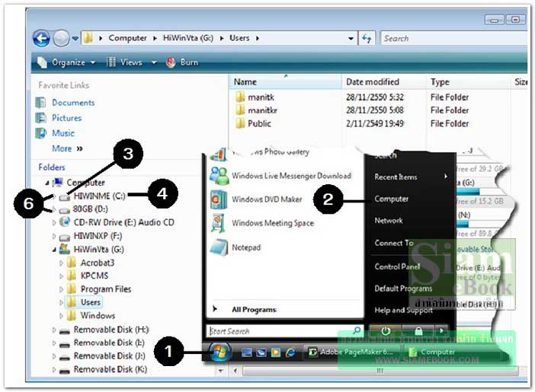Viewport: 535px width, 392px height.
Task: Sort files by Date modified column header
Action: tap(385, 81)
